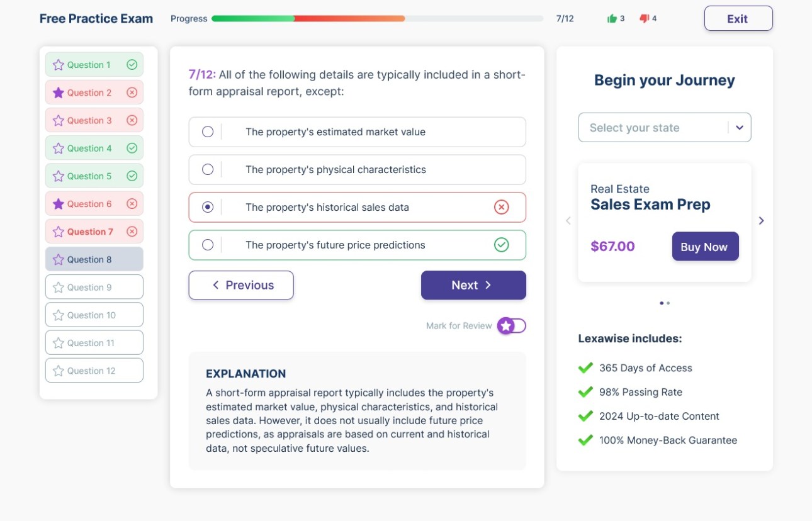Open Question 10 from the question list

tap(94, 315)
